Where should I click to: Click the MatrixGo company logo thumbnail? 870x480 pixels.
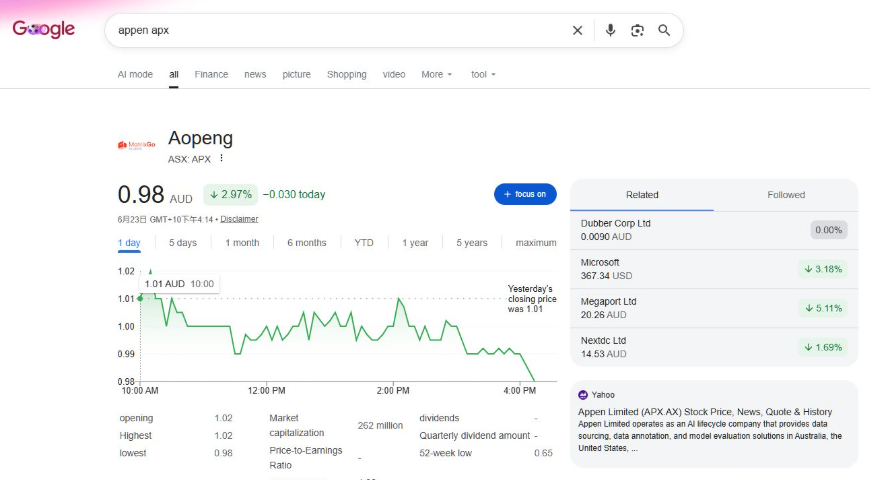[x=136, y=145]
